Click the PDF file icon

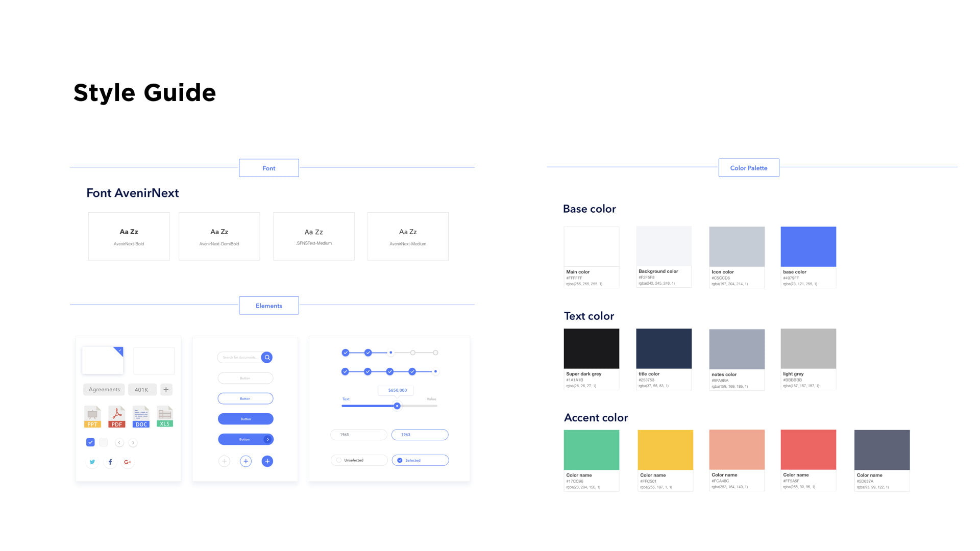[x=117, y=416]
